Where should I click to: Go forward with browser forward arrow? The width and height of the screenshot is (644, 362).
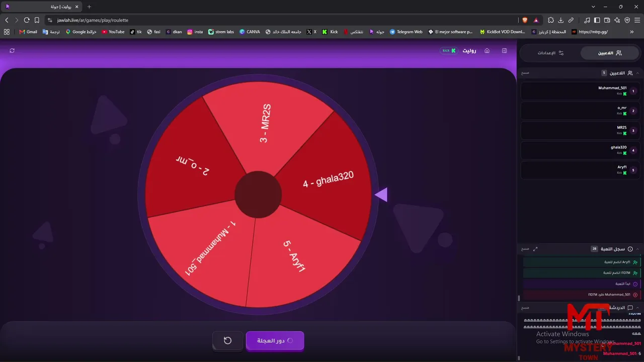coord(17,20)
